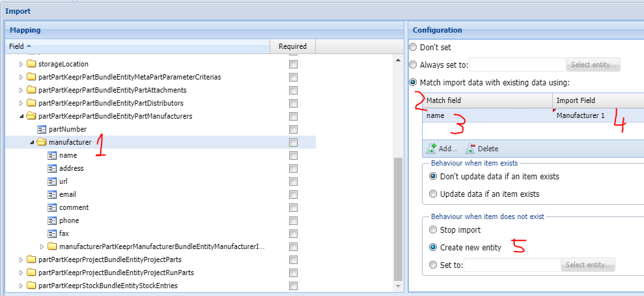Expand the ProjectRunParts tree node

(21, 273)
